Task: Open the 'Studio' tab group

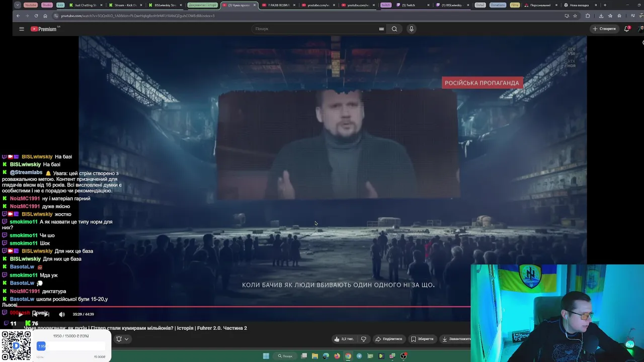Action: 47,5
